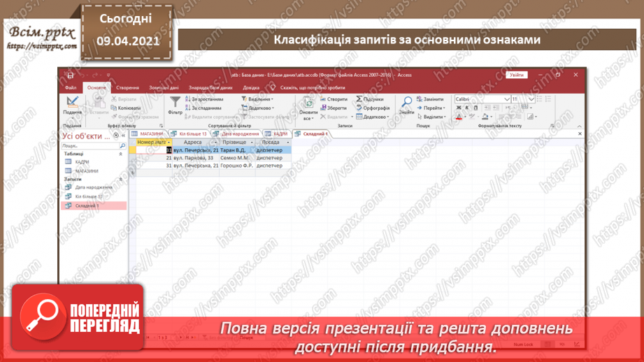Open МАГАЗИНИ table in navigation pane
The width and height of the screenshot is (644, 362).
point(86,171)
